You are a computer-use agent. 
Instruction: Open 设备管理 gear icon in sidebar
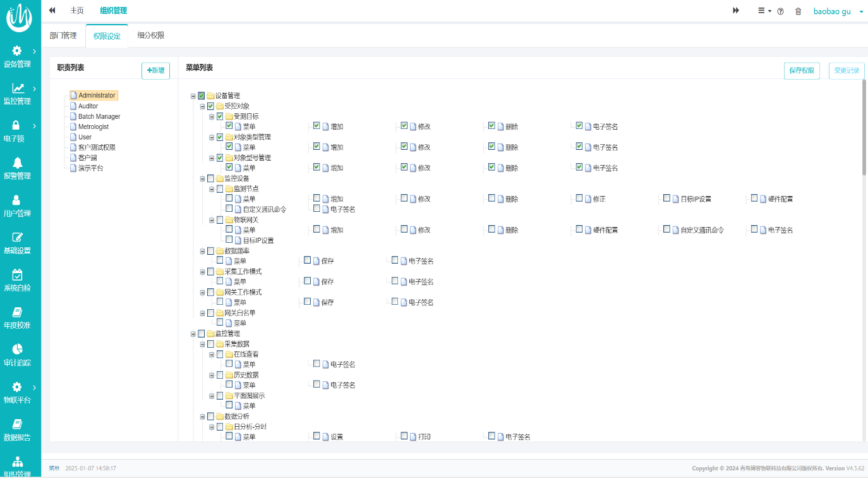coord(17,51)
